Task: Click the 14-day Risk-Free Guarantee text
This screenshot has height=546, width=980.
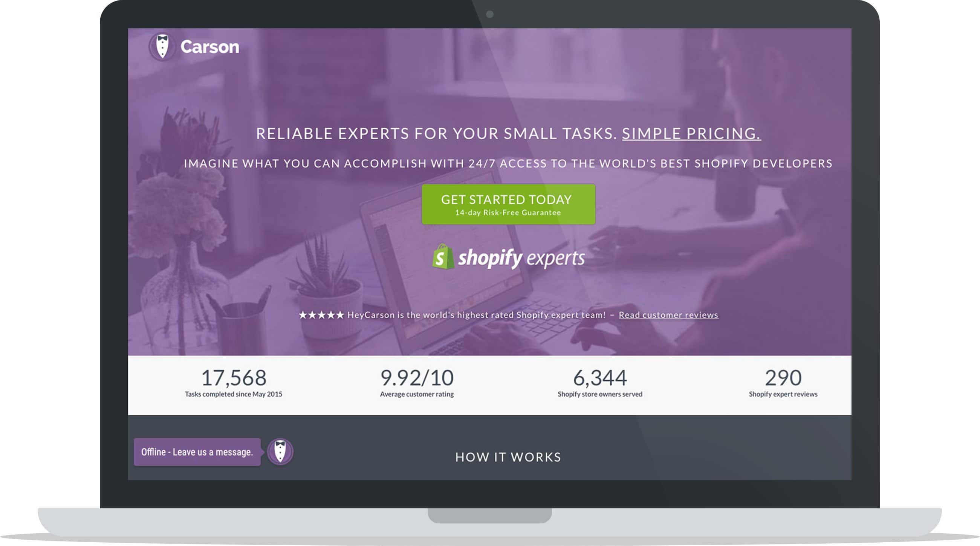Action: tap(508, 212)
